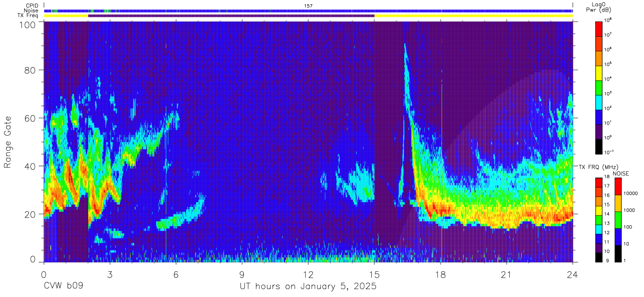Click the '40' tick label on the Range Gate axis

tap(29, 166)
